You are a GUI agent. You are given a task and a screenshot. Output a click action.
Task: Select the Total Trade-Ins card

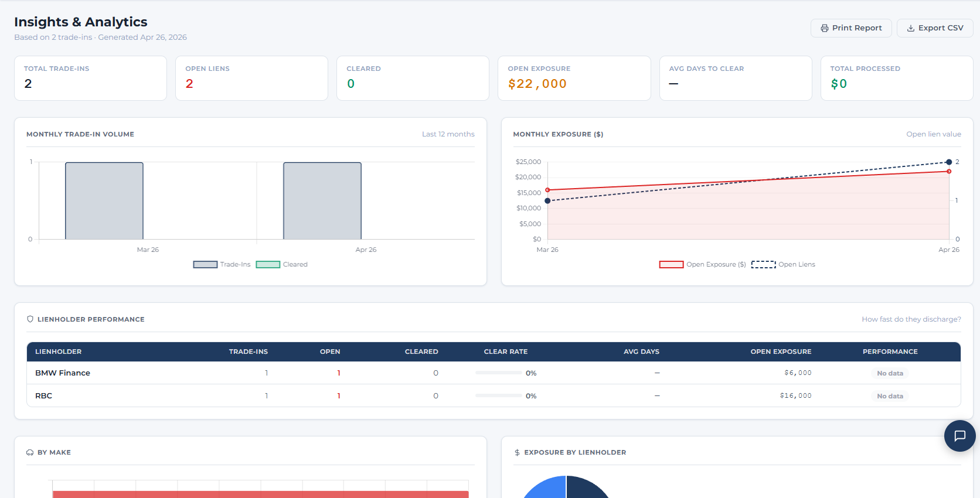(x=90, y=78)
